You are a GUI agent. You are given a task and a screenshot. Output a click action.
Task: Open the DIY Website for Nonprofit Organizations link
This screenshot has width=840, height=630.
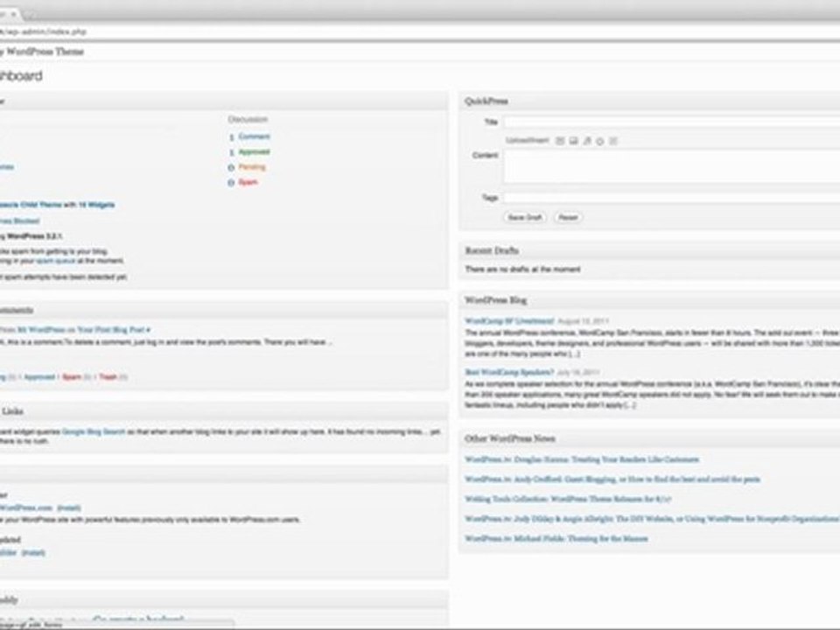pos(652,519)
